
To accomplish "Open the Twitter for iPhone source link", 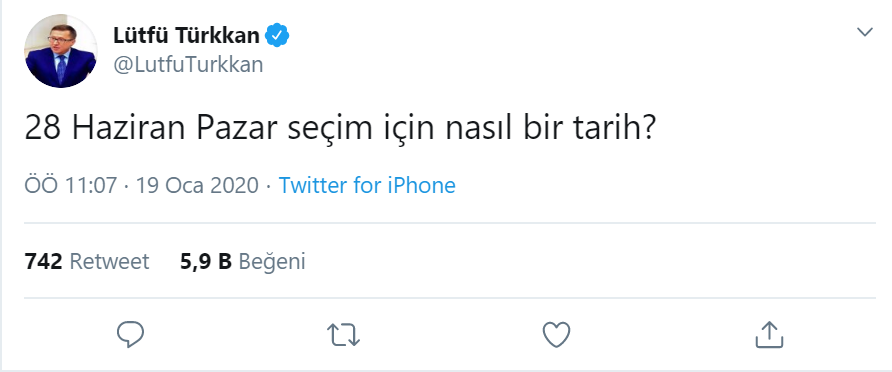I will (367, 185).
